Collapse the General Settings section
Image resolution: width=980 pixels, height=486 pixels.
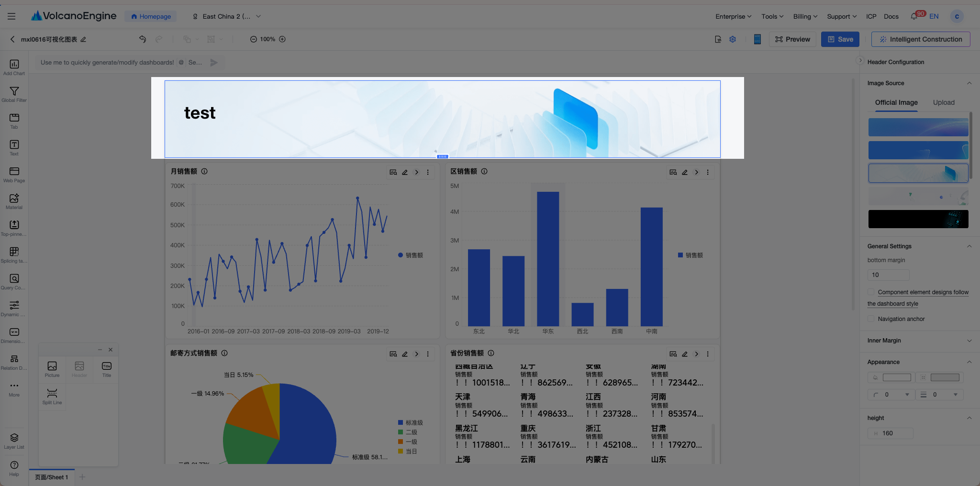969,246
